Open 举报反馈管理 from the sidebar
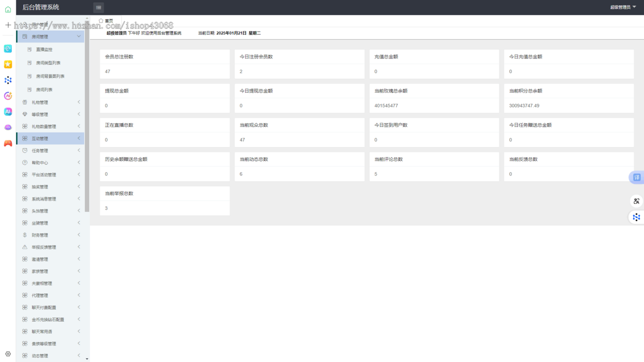 coord(50,247)
